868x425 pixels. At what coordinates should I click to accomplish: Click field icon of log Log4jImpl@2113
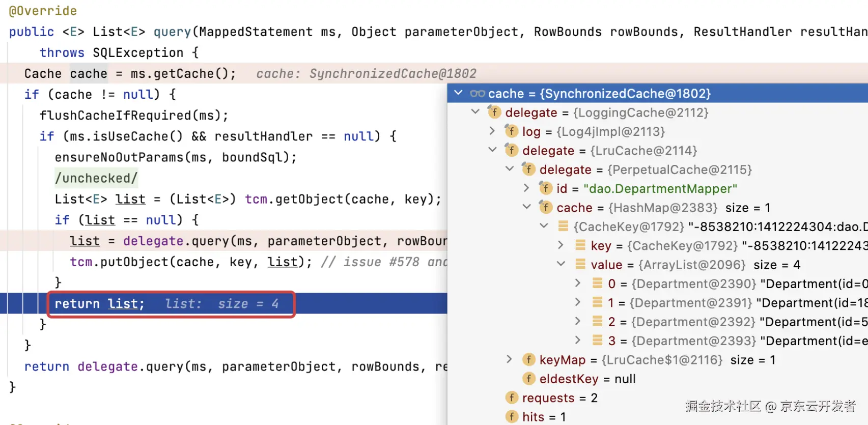tap(511, 131)
